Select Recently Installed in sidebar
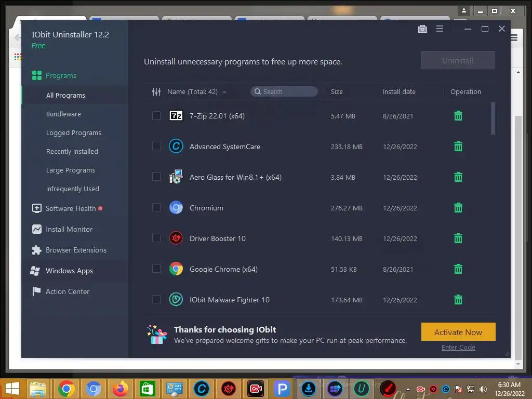Viewport: 532px width, 399px height. pos(72,151)
